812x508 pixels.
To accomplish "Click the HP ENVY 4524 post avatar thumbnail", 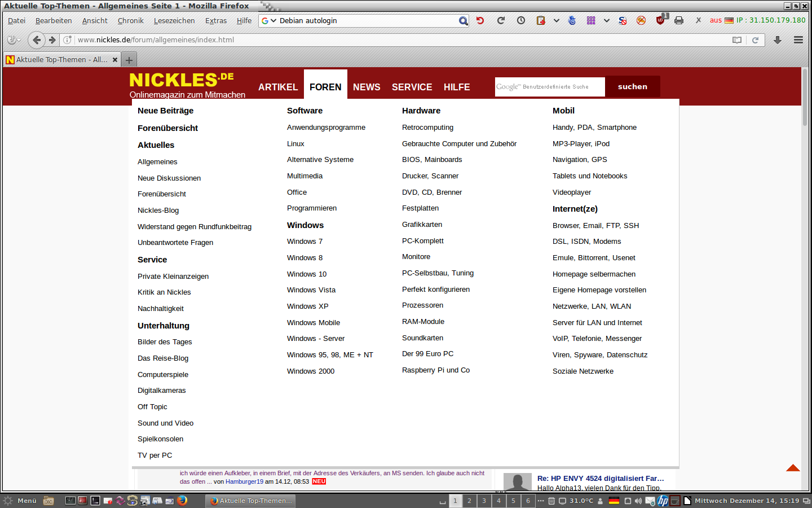I will (518, 482).
